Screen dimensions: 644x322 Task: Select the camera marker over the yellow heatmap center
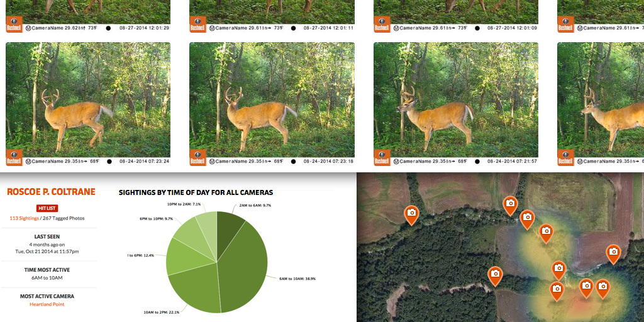click(546, 233)
